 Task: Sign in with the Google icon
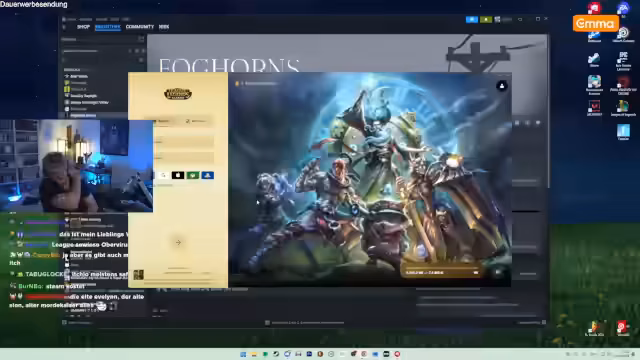click(163, 175)
